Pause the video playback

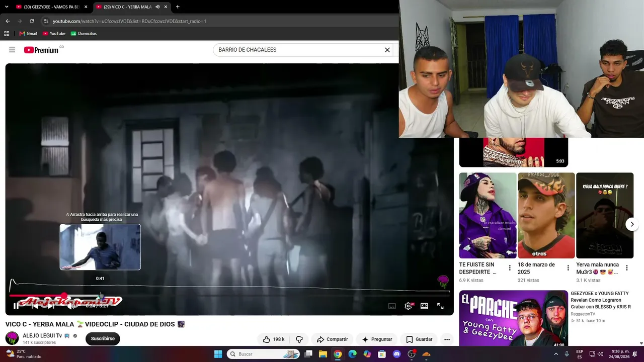point(16,306)
